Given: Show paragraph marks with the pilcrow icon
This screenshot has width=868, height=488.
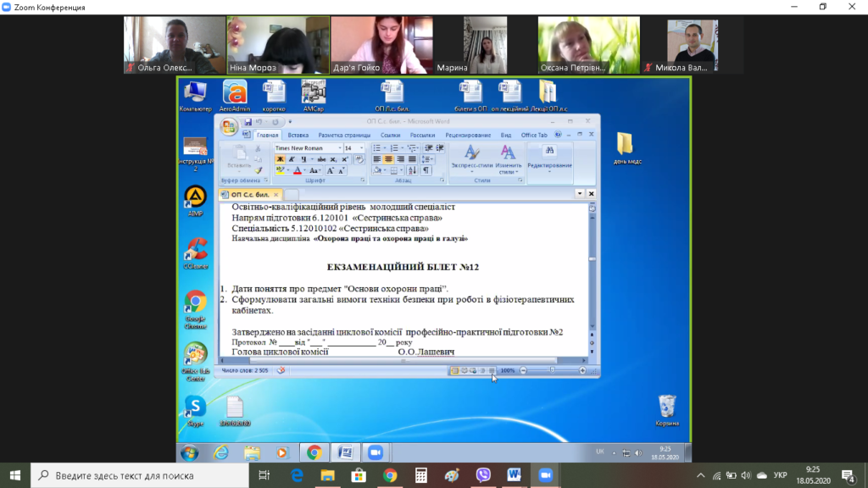Looking at the screenshot, I should (426, 170).
